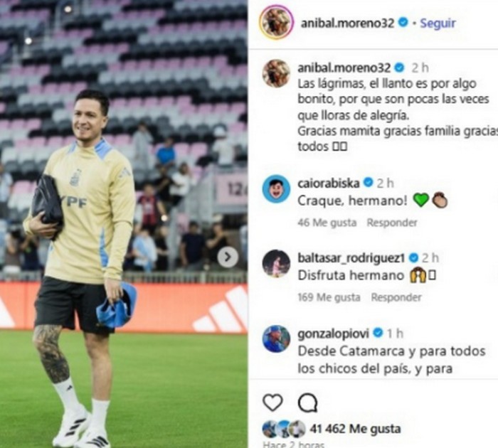498x448 pixels.
Task: Advance to the next carousel photo
Action: click(228, 257)
